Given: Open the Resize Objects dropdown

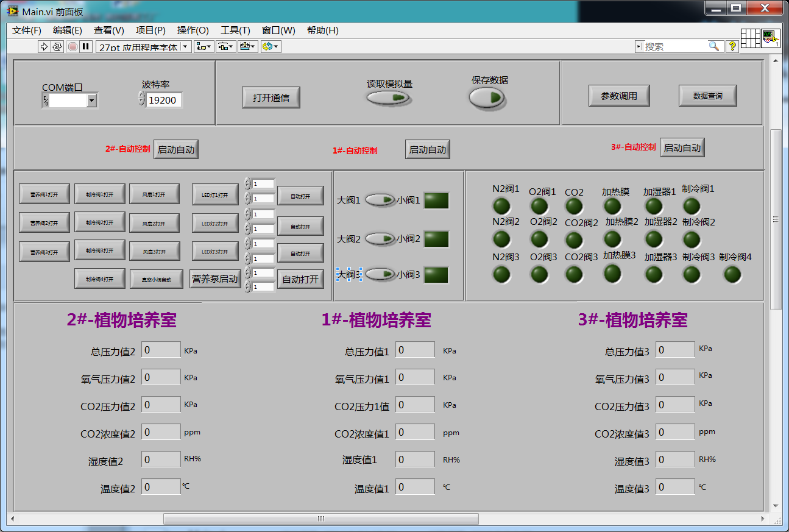Looking at the screenshot, I should click(x=248, y=46).
